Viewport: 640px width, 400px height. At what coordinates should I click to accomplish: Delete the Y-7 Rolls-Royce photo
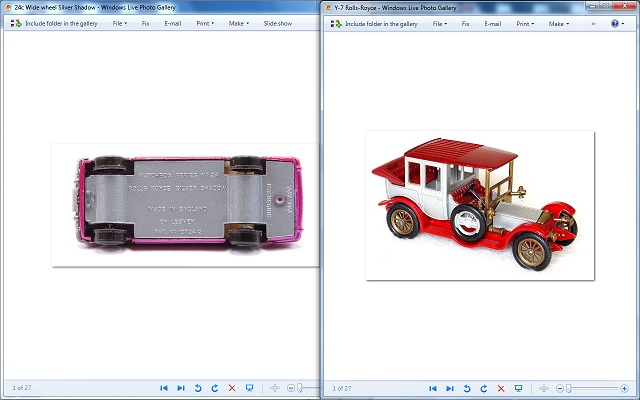pos(501,387)
